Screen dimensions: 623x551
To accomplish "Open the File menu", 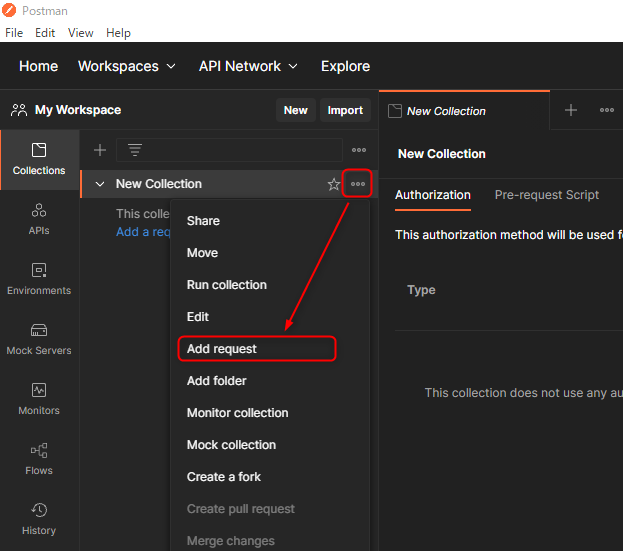I will [14, 33].
